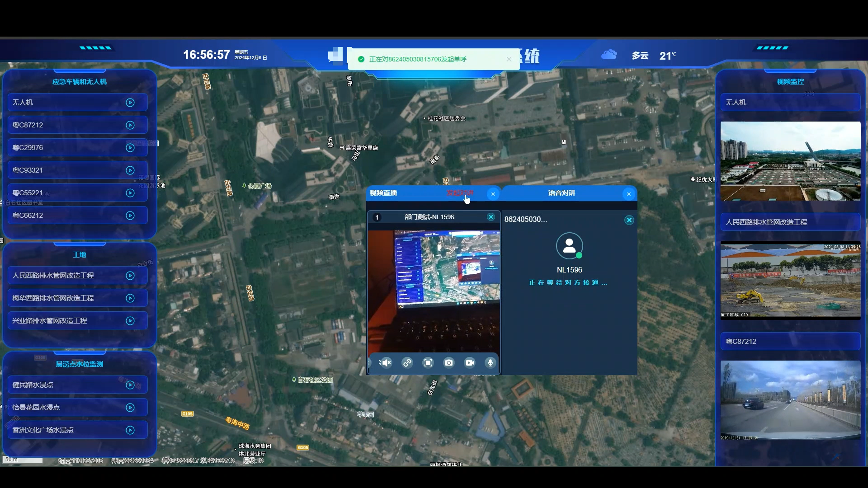
Task: Unmute the live video speaker icon
Action: point(386,363)
